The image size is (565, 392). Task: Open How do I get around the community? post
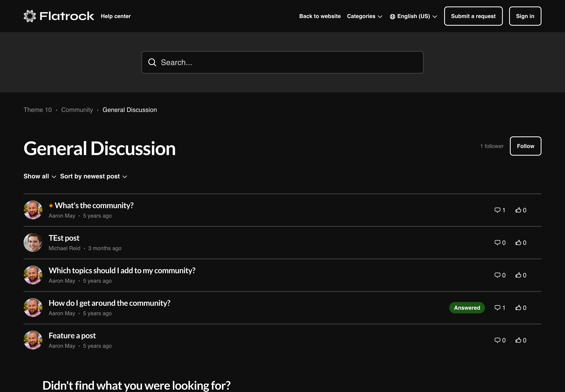point(109,303)
